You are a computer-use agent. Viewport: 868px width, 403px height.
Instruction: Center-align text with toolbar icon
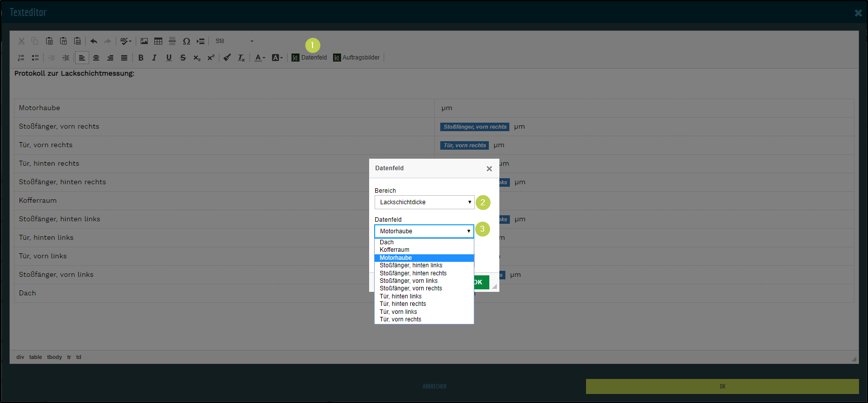(x=96, y=58)
